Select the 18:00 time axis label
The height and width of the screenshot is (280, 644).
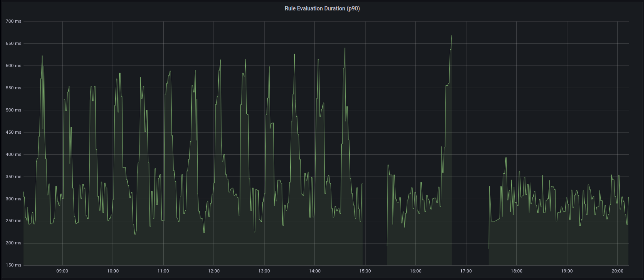pos(516,271)
